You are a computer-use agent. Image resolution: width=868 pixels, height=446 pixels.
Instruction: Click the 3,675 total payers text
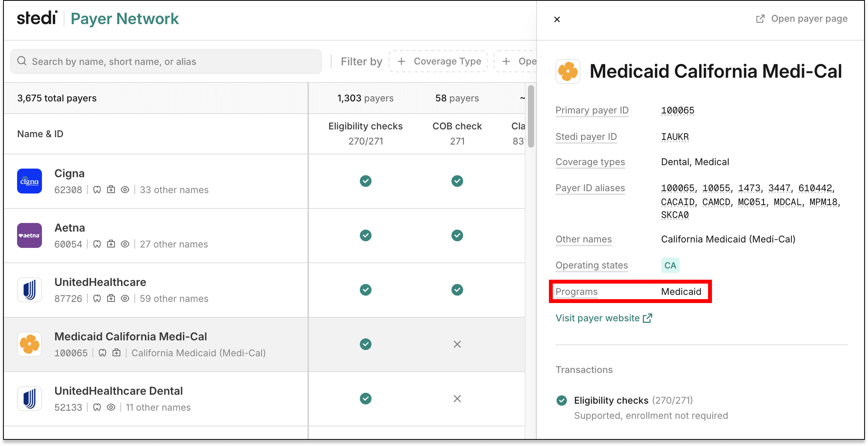(57, 98)
